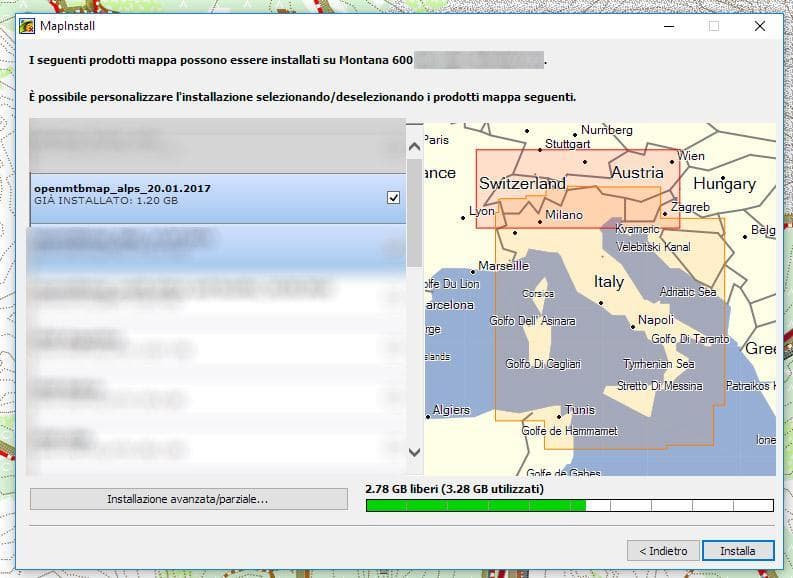Click the GIÀ INSTALLATO: 1.20 GB text
The image size is (793, 578).
(106, 201)
